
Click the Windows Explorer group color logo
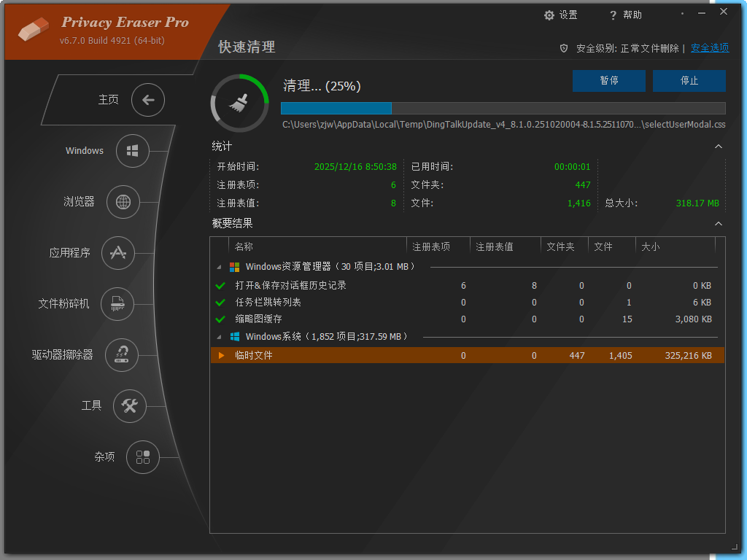(234, 267)
